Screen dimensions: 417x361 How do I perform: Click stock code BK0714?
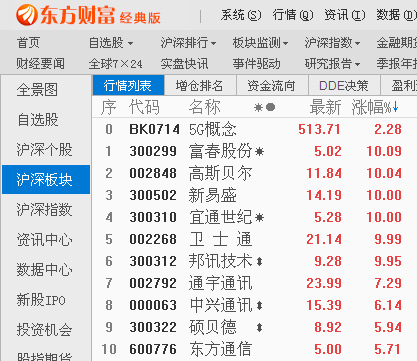[x=155, y=129]
